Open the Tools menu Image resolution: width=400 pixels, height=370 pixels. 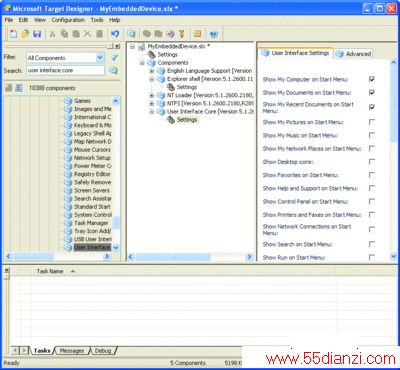tap(97, 20)
